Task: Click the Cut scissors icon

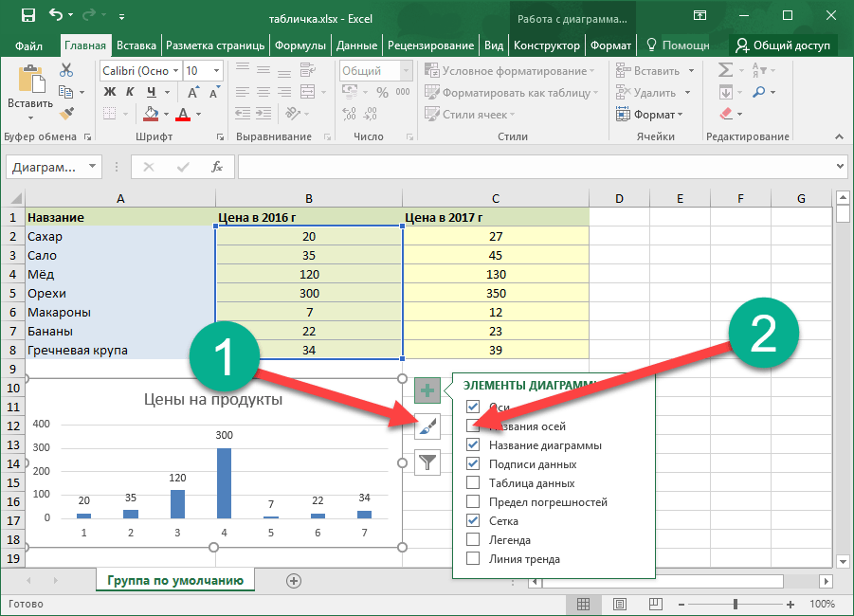Action: point(66,70)
